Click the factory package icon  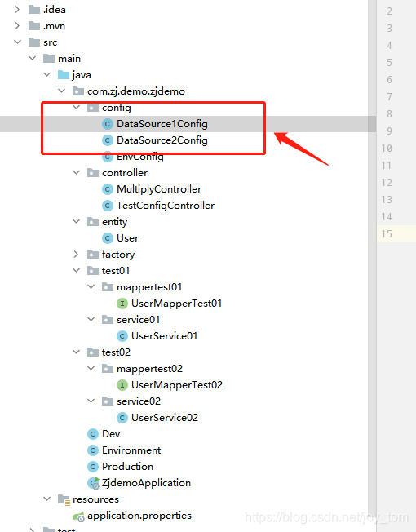pos(93,254)
